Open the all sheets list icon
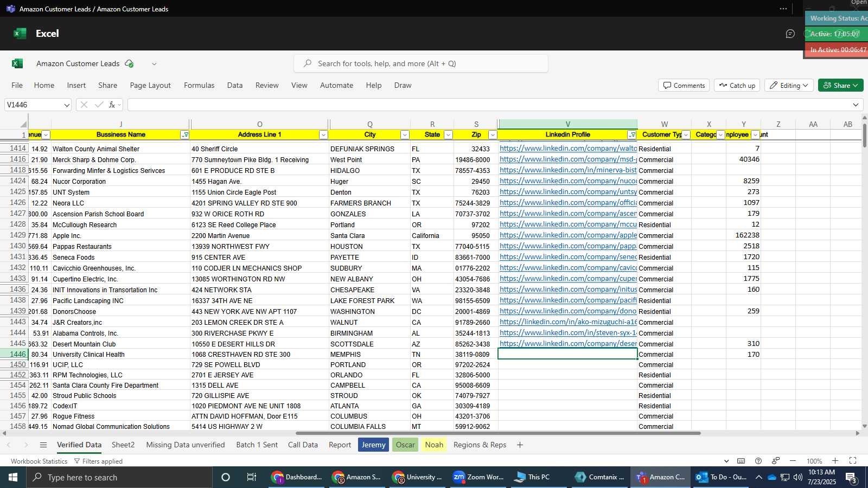The width and height of the screenshot is (868, 488). (43, 445)
